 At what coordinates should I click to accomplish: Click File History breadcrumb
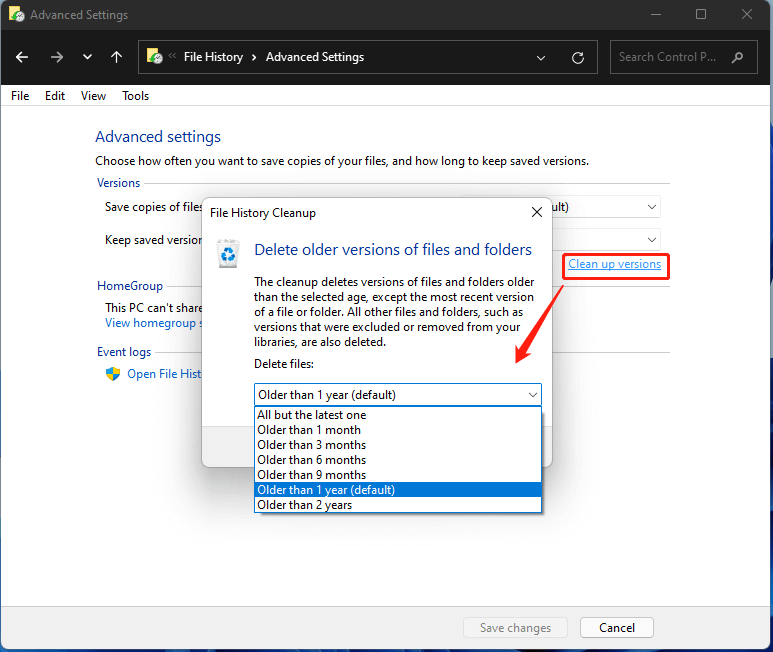click(x=213, y=57)
